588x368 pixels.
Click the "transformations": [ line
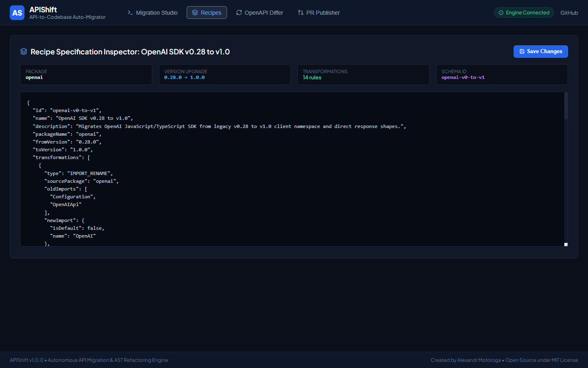61,157
